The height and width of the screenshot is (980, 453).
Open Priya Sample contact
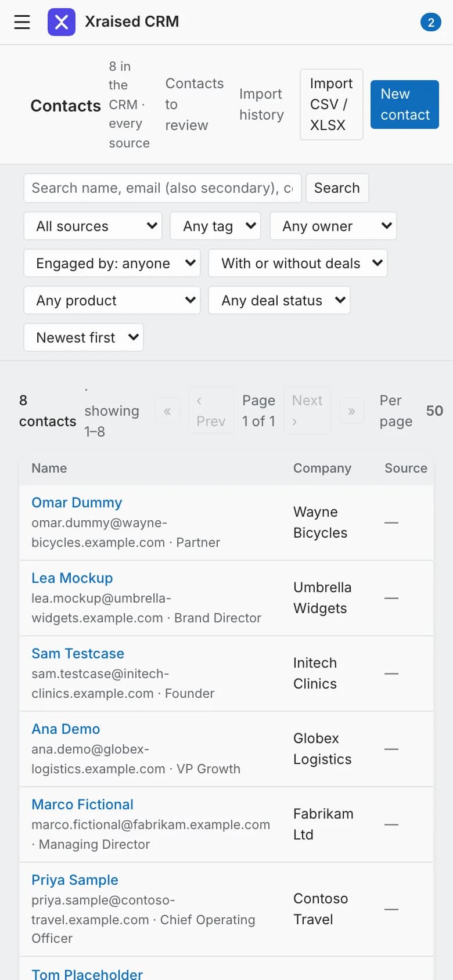[75, 880]
